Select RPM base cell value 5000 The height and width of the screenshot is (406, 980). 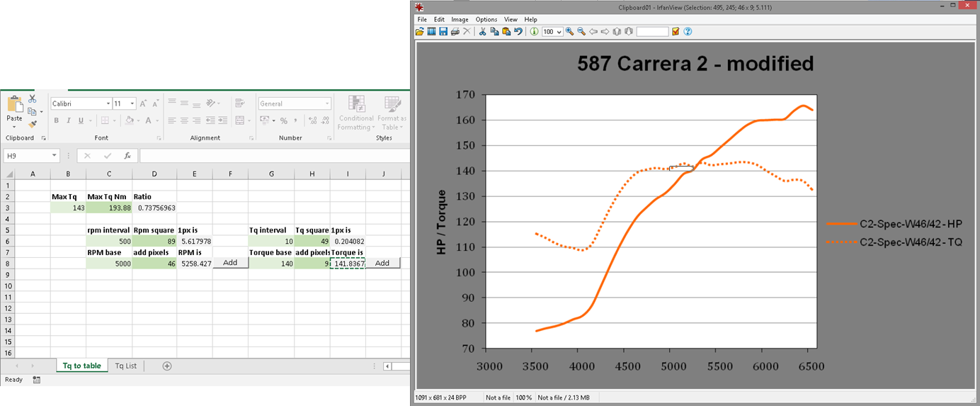(x=108, y=264)
